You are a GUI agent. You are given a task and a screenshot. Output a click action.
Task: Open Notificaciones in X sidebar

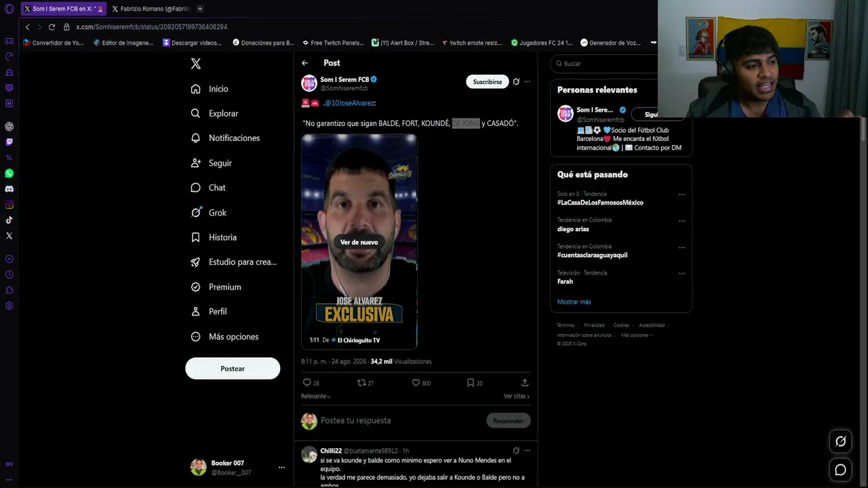pyautogui.click(x=225, y=138)
